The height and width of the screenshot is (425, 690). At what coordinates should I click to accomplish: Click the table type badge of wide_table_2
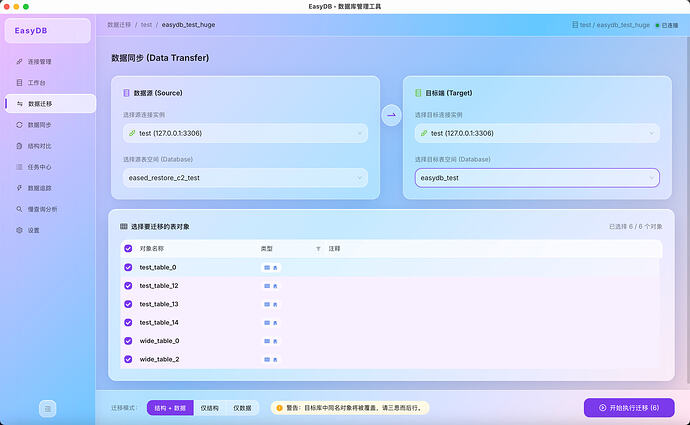tap(271, 359)
